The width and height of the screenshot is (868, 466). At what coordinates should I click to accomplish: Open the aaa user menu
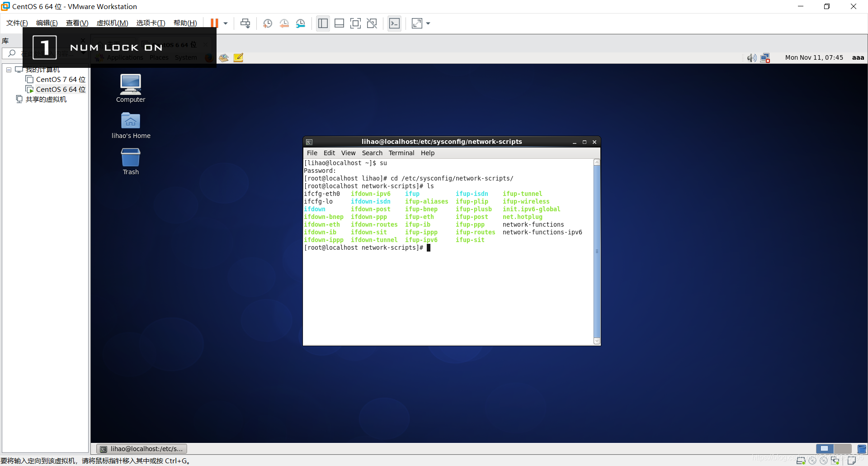tap(858, 57)
